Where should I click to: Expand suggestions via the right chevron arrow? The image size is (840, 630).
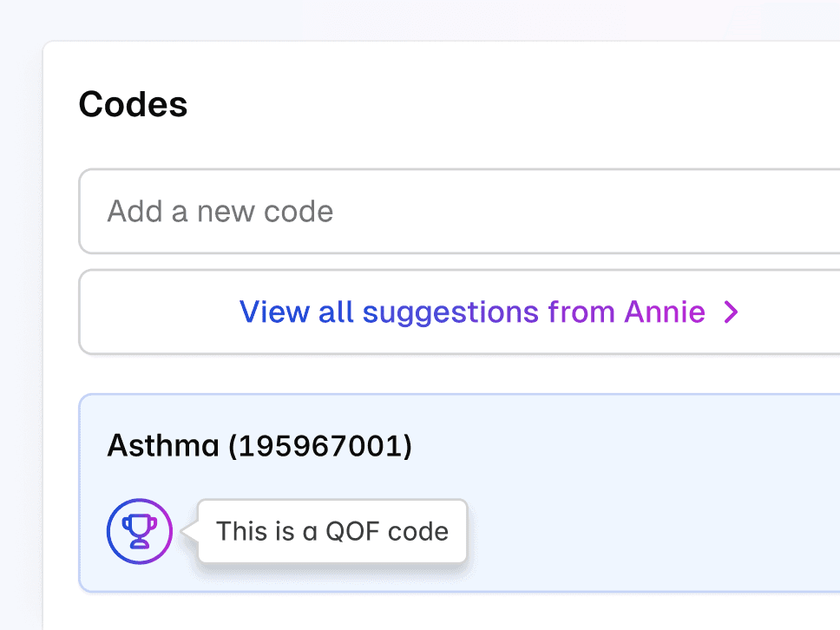tap(732, 312)
